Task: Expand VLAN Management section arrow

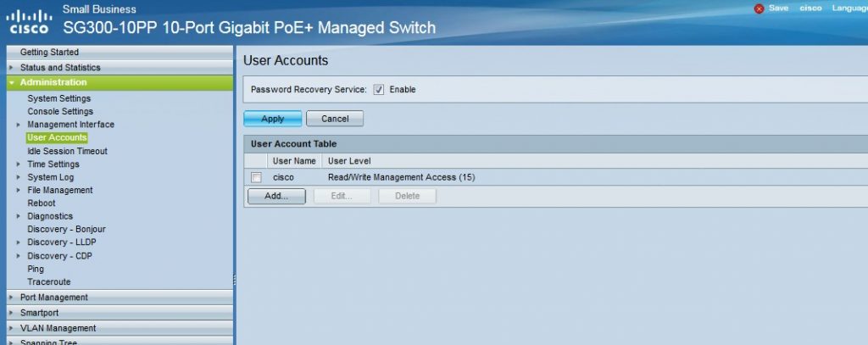Action: tap(11, 328)
